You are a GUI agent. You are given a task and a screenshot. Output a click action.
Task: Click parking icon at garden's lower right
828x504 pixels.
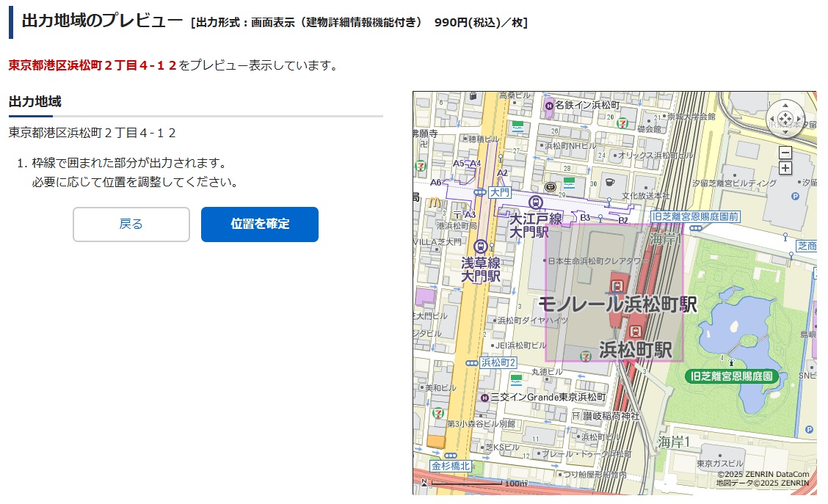[809, 430]
